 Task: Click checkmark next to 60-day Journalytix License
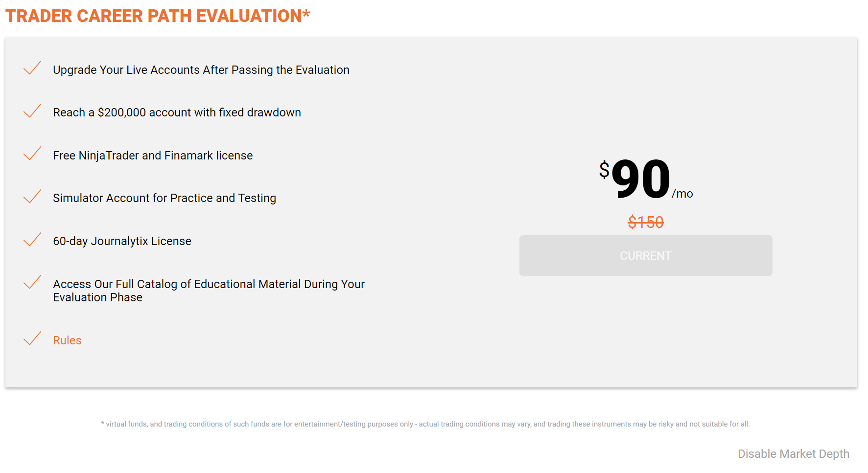pyautogui.click(x=32, y=240)
